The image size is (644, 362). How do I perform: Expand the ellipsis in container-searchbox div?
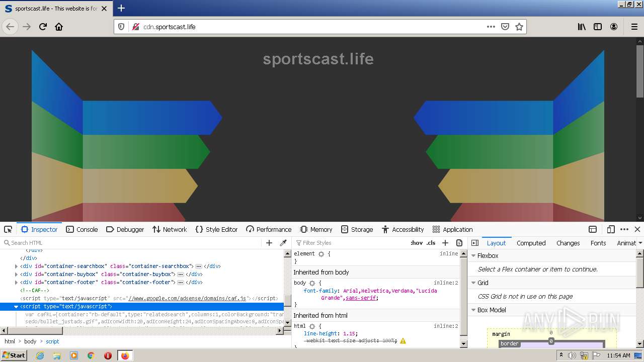(199, 266)
